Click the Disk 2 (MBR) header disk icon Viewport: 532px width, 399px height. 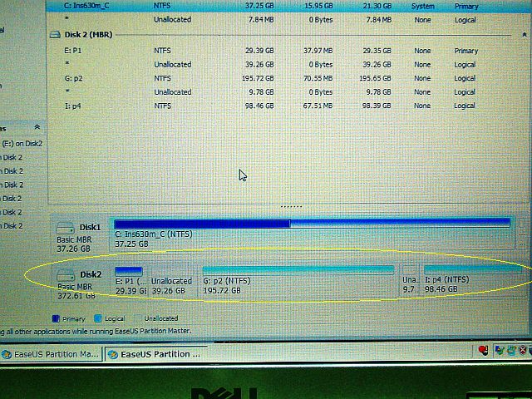[x=56, y=37]
